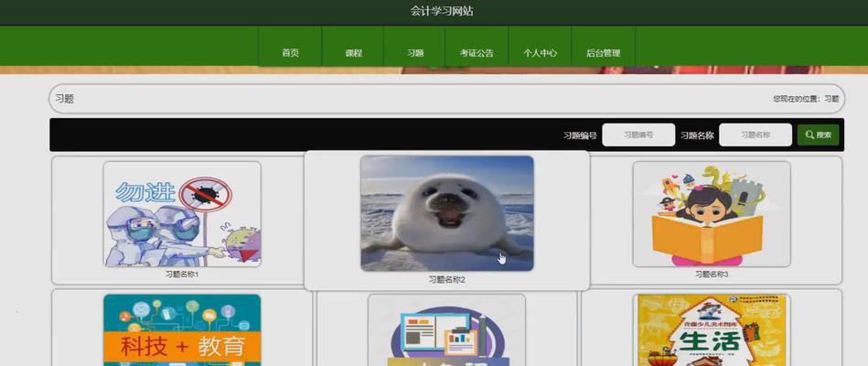Open the 考证公告 menu item
Image resolution: width=868 pixels, height=366 pixels.
tap(477, 53)
